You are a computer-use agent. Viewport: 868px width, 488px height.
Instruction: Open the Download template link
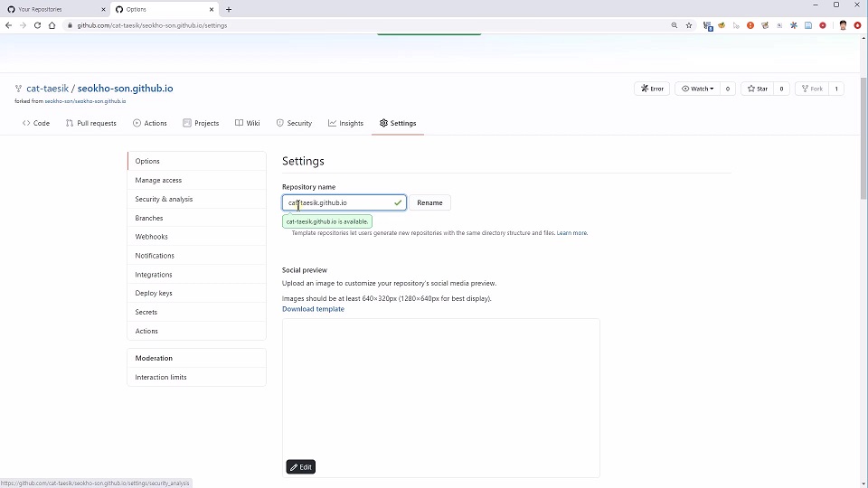pos(313,309)
